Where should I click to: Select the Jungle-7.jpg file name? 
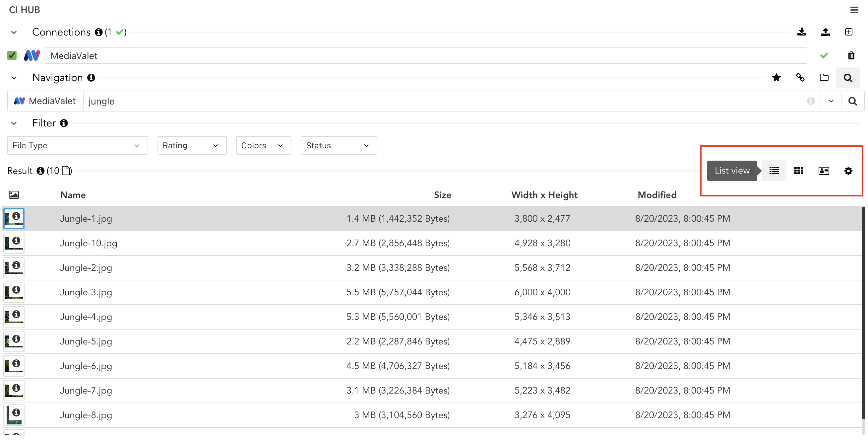point(86,391)
